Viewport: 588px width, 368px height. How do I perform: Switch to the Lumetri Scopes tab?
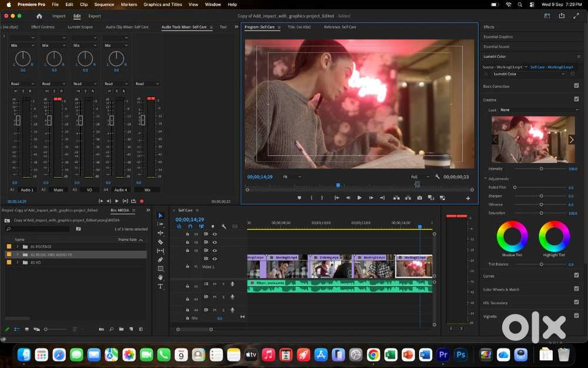[x=80, y=27]
